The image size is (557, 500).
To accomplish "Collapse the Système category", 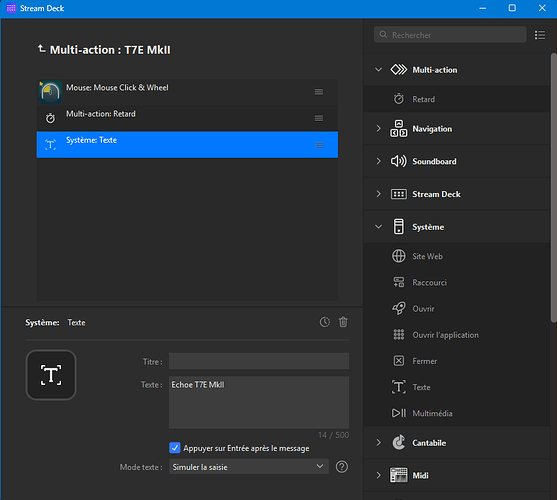I will [x=379, y=227].
